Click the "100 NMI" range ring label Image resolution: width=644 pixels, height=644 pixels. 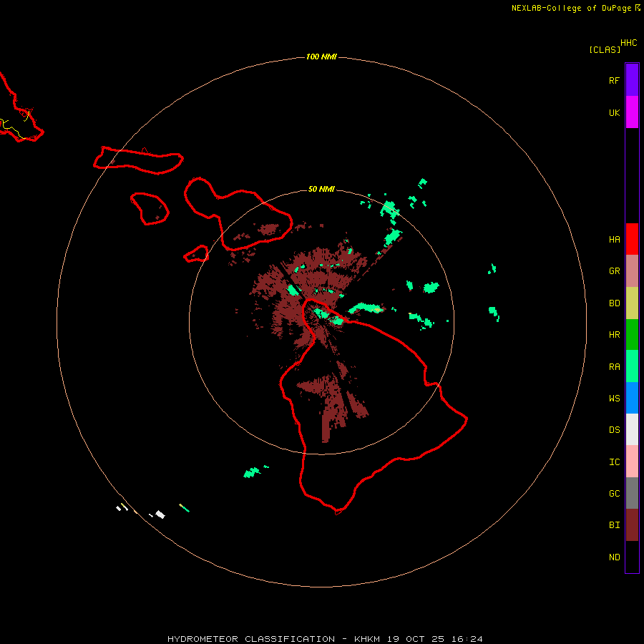321,57
